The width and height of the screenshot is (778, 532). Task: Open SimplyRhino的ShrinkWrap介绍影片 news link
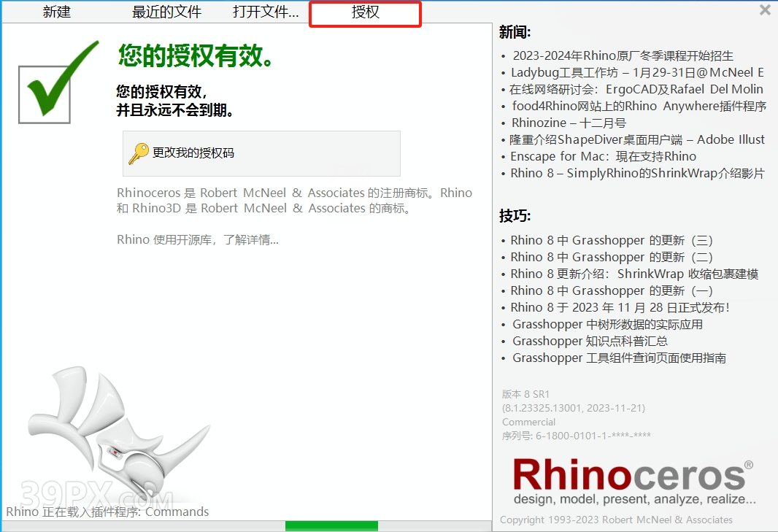tap(638, 174)
